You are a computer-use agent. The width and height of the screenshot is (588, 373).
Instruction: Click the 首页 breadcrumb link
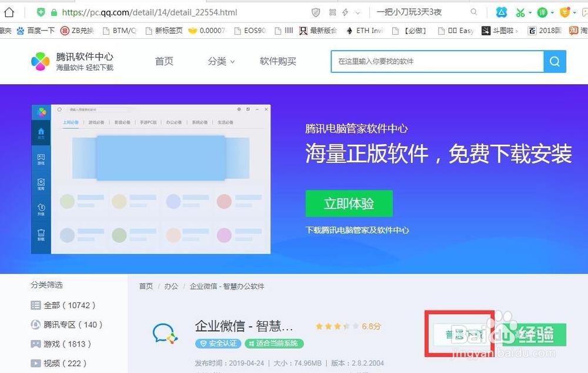[x=146, y=287]
